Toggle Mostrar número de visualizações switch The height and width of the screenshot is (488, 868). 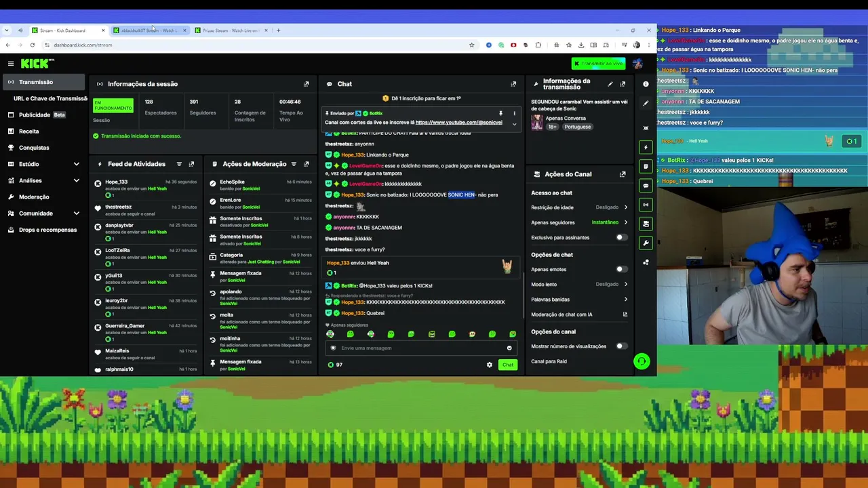(620, 346)
